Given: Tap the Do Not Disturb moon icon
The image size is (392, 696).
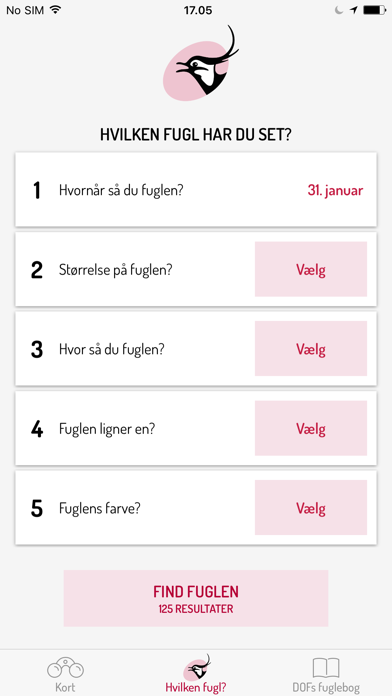Looking at the screenshot, I should (x=339, y=10).
